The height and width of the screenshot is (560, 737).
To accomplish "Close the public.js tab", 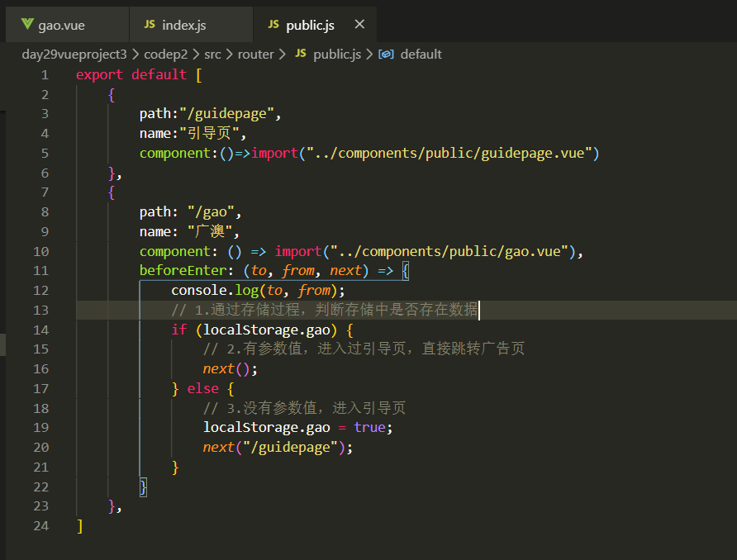I will pos(359,25).
